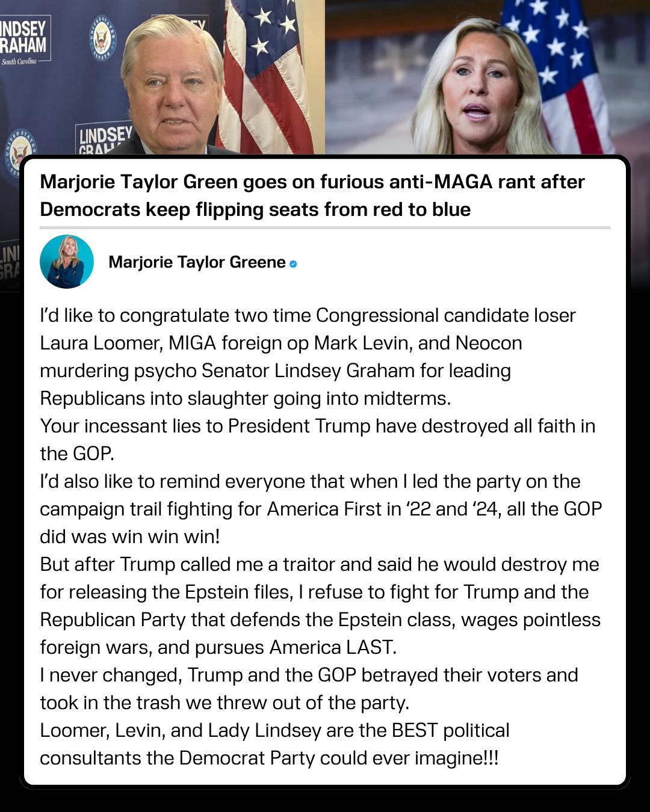The image size is (650, 812).
Task: Click the Senate seal on the left edge
Action: click(x=19, y=152)
